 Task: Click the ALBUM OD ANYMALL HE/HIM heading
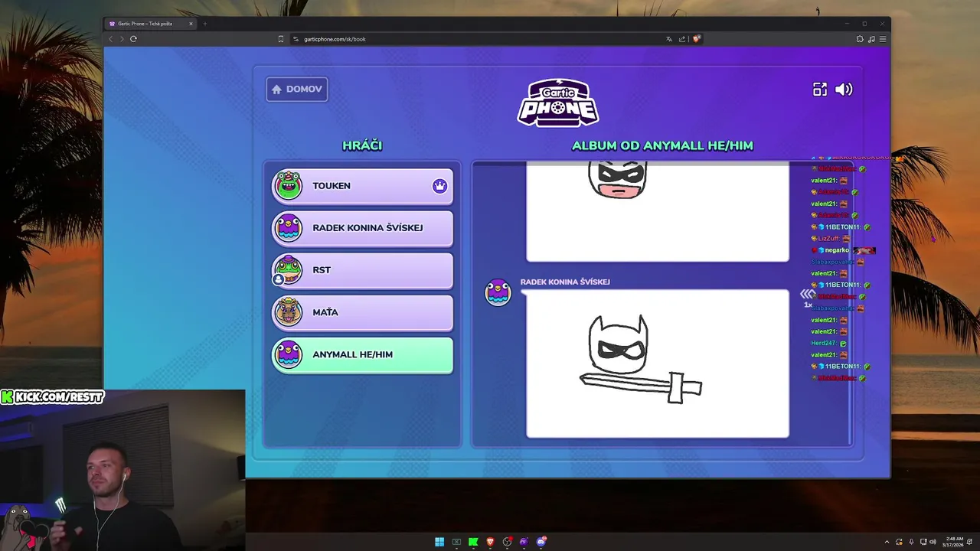coord(662,145)
